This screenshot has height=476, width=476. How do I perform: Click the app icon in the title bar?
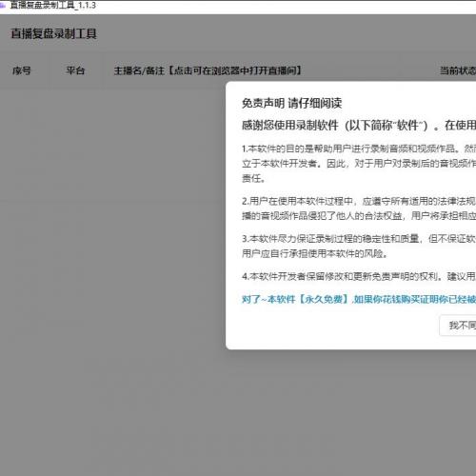[3, 6]
